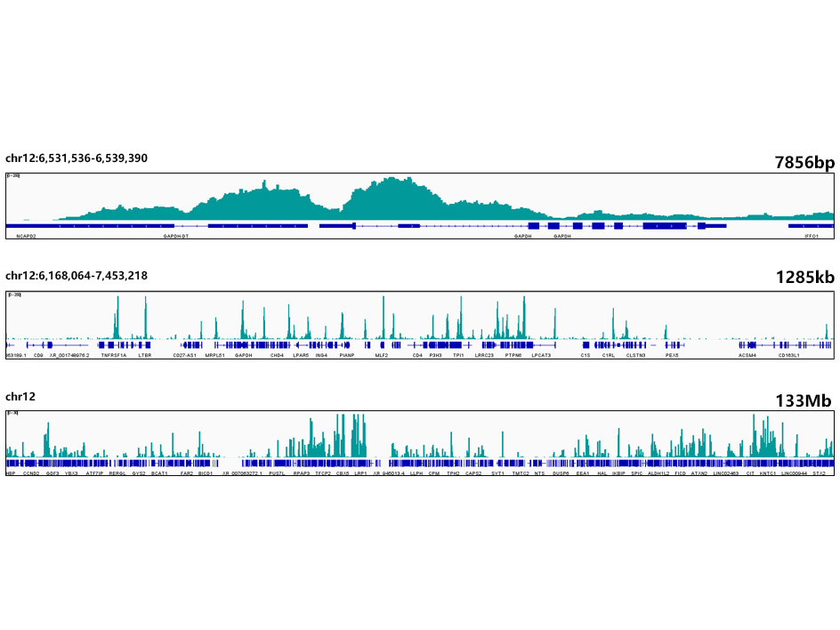Screen dimensions: 840x630
Task: Click the PTPN6 gene label
Action: 513,355
